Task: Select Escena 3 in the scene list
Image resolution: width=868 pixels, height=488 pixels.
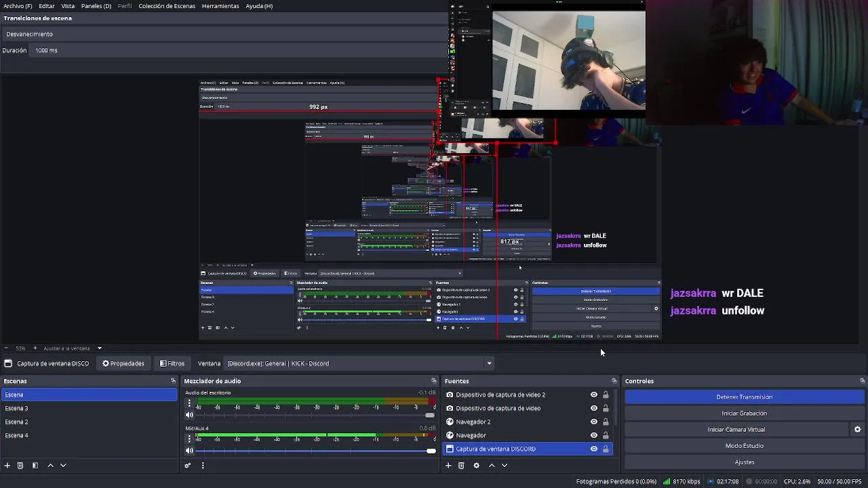Action: [89, 408]
